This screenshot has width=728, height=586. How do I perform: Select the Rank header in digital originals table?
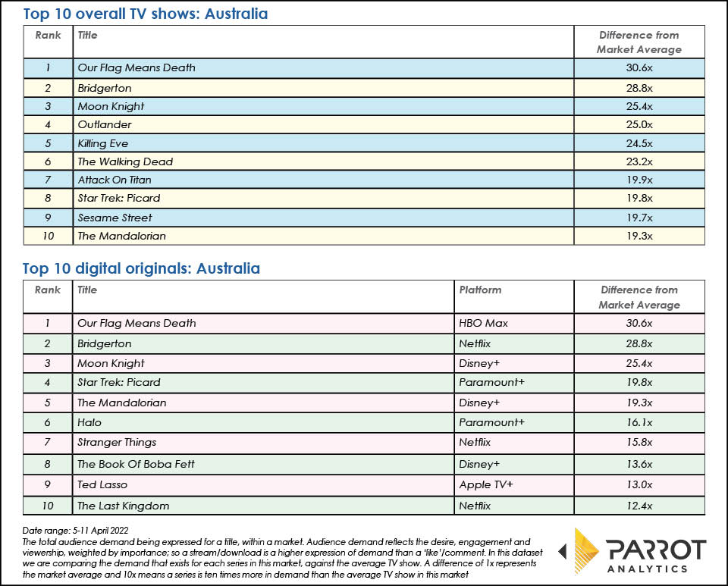tap(48, 290)
